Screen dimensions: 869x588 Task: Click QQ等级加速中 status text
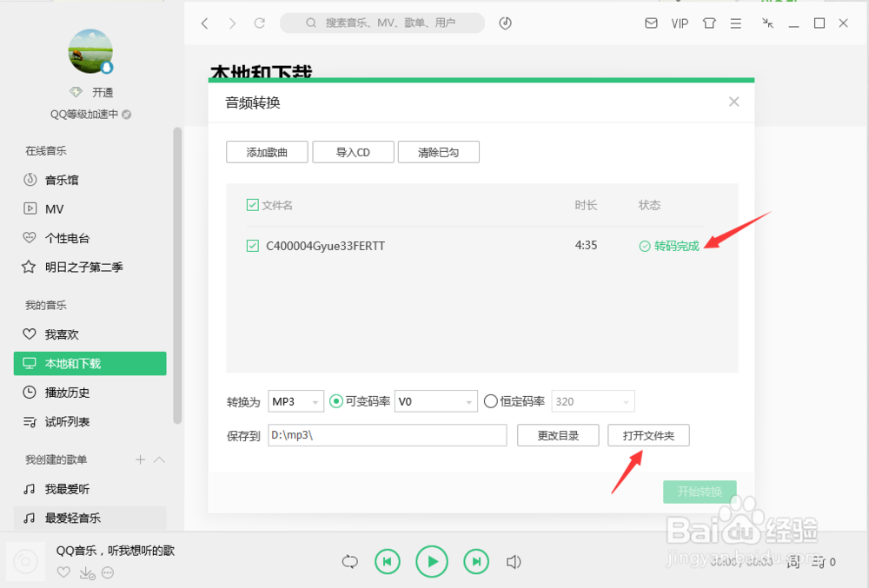(x=84, y=114)
